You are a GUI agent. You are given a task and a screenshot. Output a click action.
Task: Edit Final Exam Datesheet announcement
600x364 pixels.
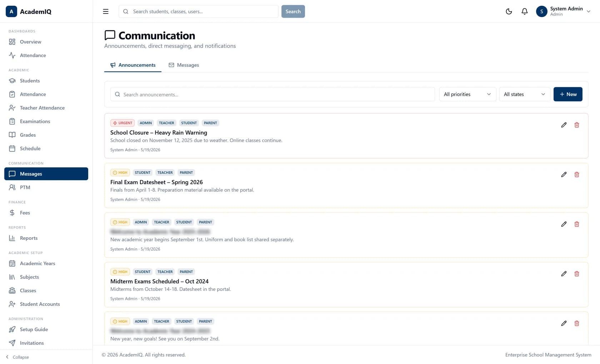[x=564, y=175]
